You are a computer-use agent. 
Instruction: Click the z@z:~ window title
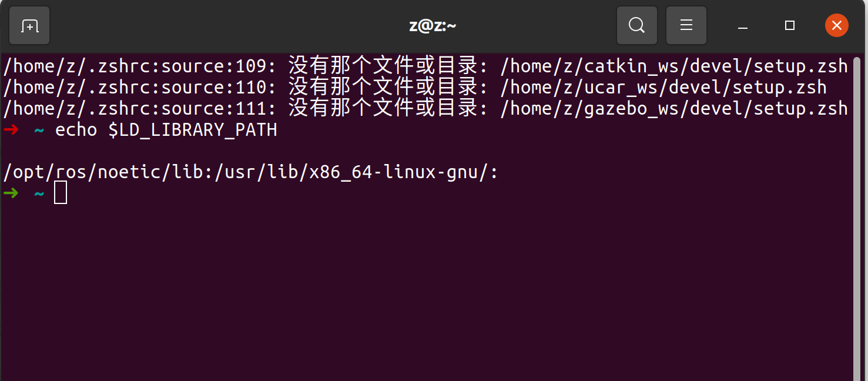433,25
